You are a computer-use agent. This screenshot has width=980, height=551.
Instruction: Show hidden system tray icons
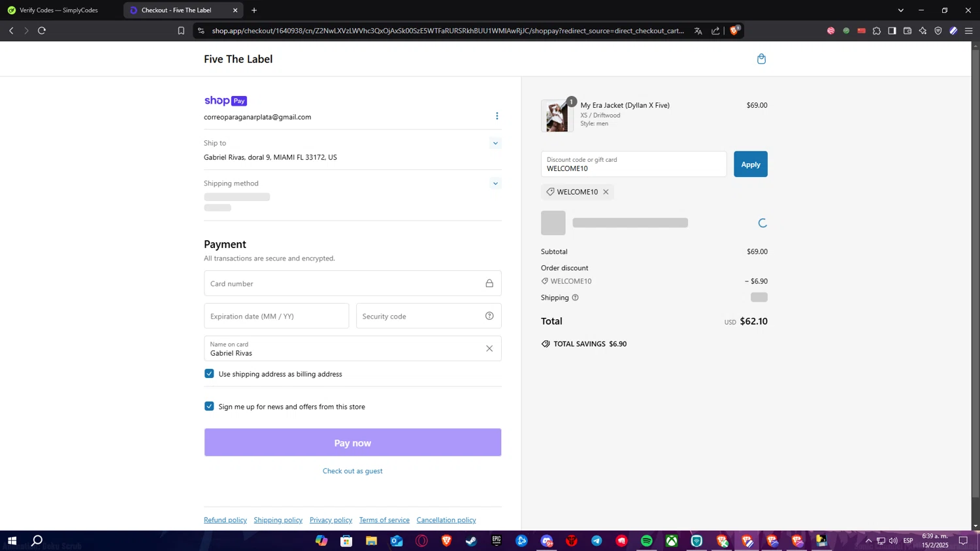pos(868,541)
